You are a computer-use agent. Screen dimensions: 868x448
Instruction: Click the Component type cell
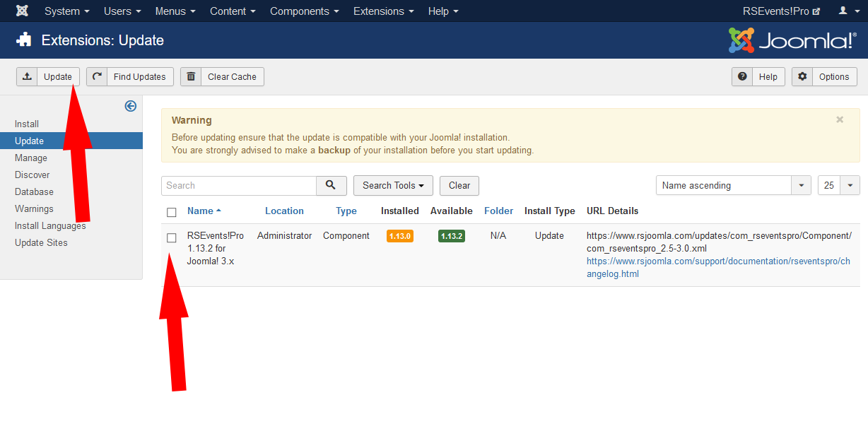(346, 235)
